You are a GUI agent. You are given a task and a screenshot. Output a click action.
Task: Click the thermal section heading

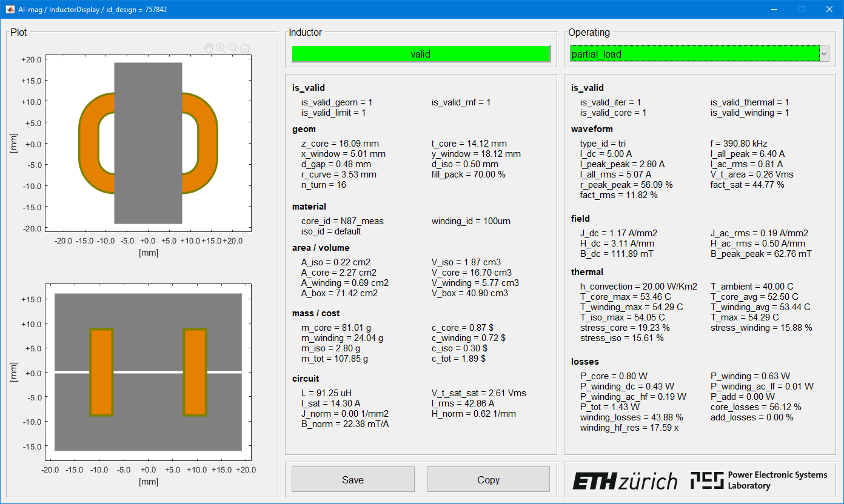(587, 272)
